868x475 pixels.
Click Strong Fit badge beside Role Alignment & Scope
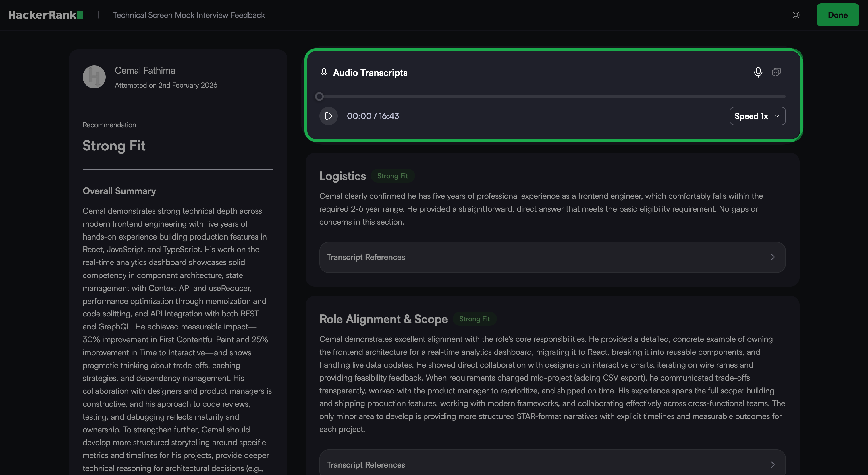pos(474,319)
